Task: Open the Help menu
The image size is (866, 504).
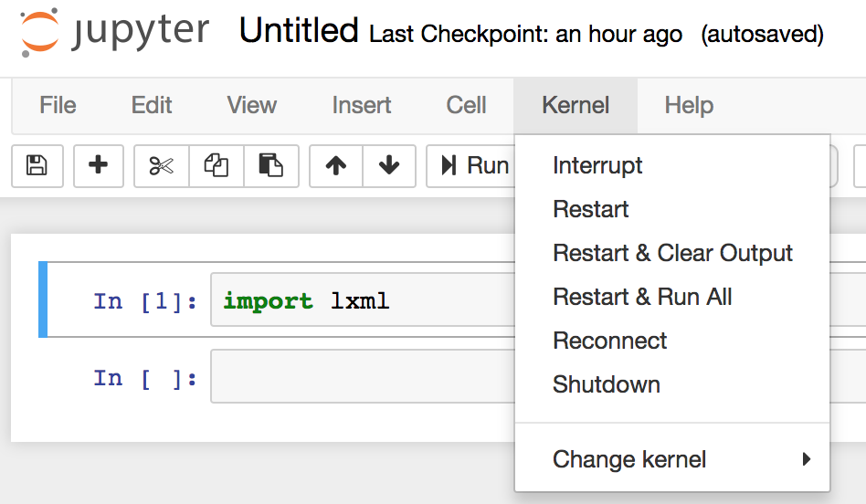Action: click(x=689, y=105)
